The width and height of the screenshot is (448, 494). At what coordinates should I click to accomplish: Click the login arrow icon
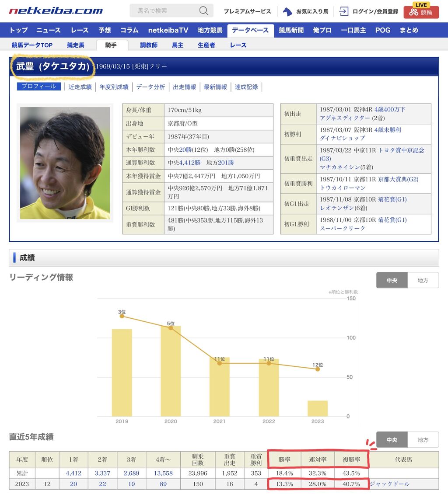point(343,12)
